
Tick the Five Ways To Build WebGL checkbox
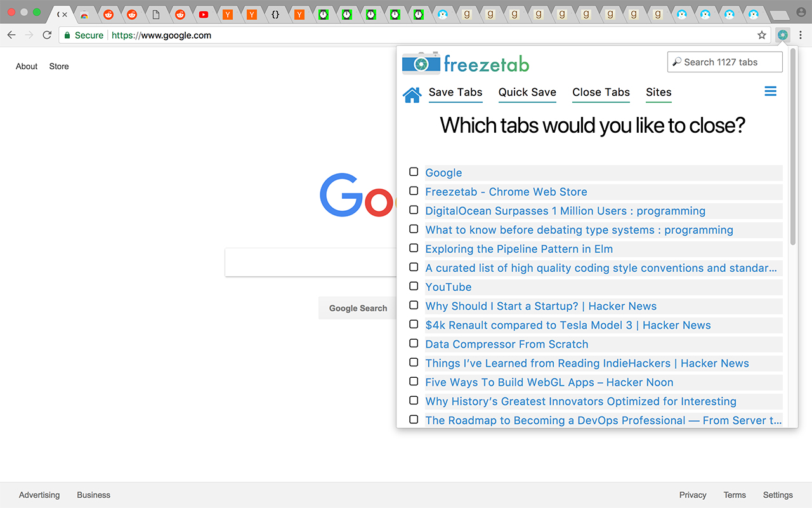click(x=414, y=381)
